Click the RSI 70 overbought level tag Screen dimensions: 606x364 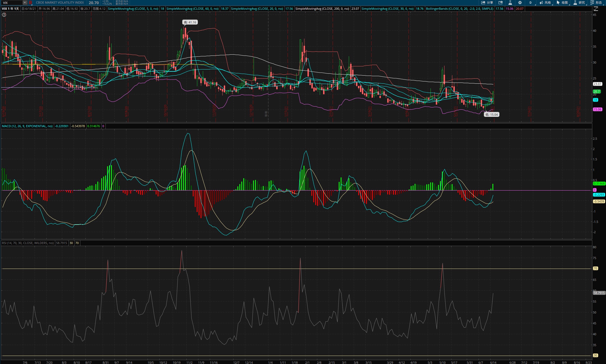[595, 268]
